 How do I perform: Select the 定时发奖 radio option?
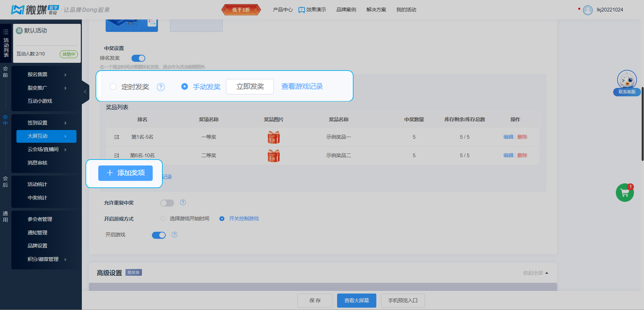(x=113, y=87)
